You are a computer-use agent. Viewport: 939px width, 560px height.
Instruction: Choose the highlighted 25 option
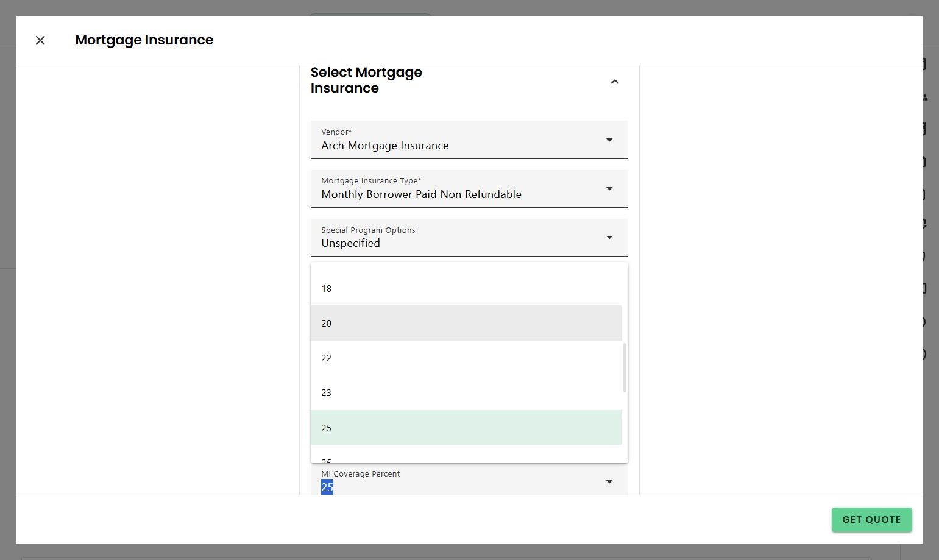click(x=327, y=428)
